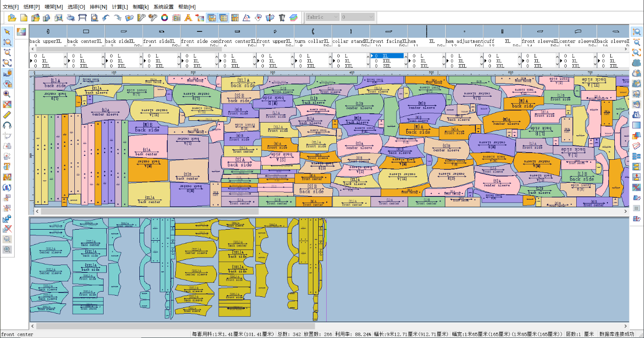Toggle the highlighted marker layout view button
This screenshot has height=338, width=644.
pos(212,18)
